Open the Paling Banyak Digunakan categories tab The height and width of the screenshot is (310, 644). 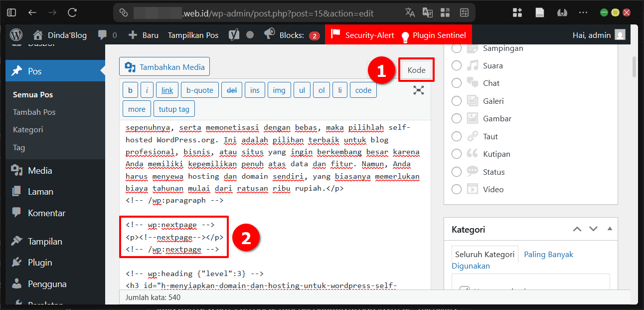[x=548, y=254]
